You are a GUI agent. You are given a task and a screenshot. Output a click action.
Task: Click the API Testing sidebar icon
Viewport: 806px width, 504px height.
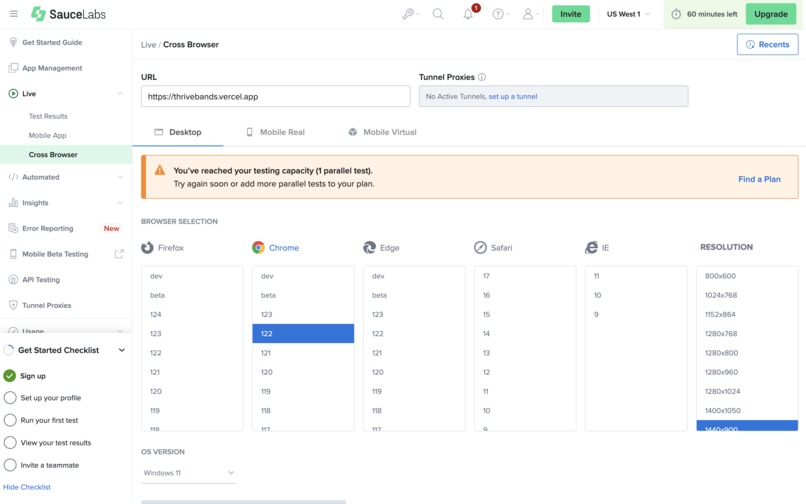tap(13, 280)
